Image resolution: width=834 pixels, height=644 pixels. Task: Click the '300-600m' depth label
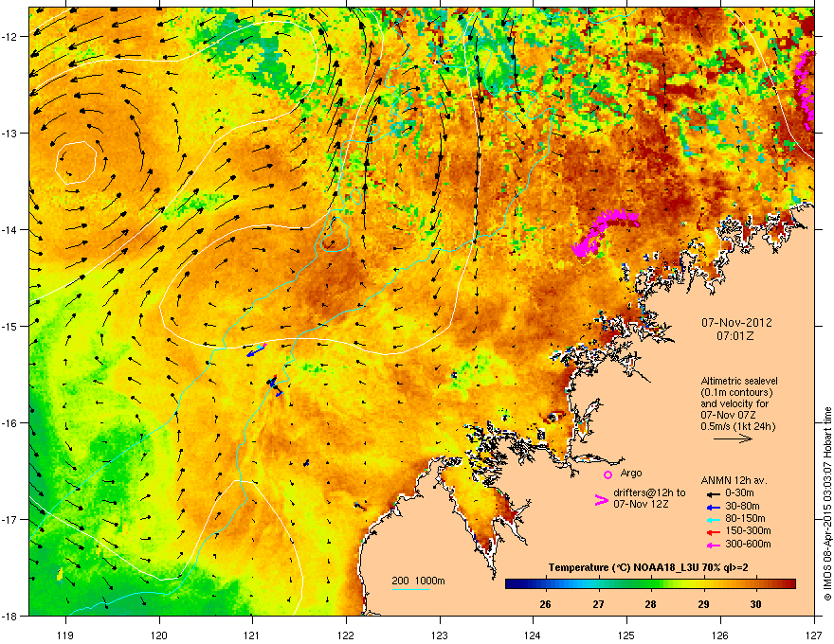(x=749, y=544)
